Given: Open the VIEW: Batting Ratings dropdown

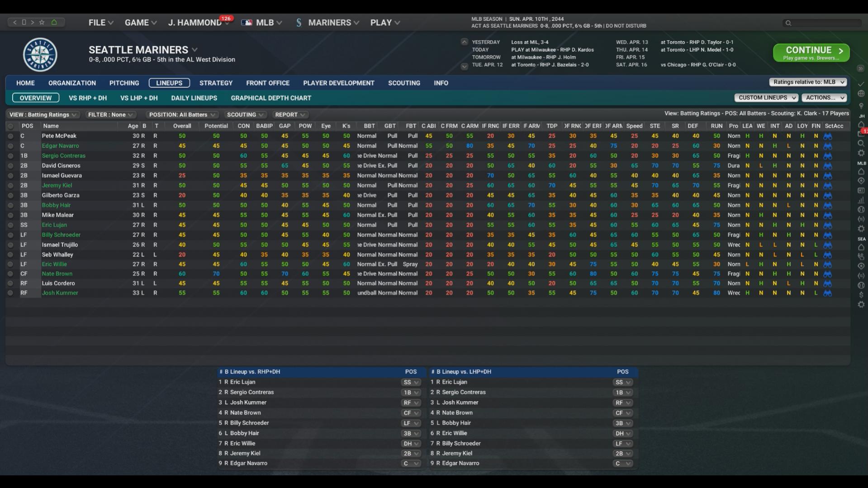Looking at the screenshot, I should coord(43,115).
